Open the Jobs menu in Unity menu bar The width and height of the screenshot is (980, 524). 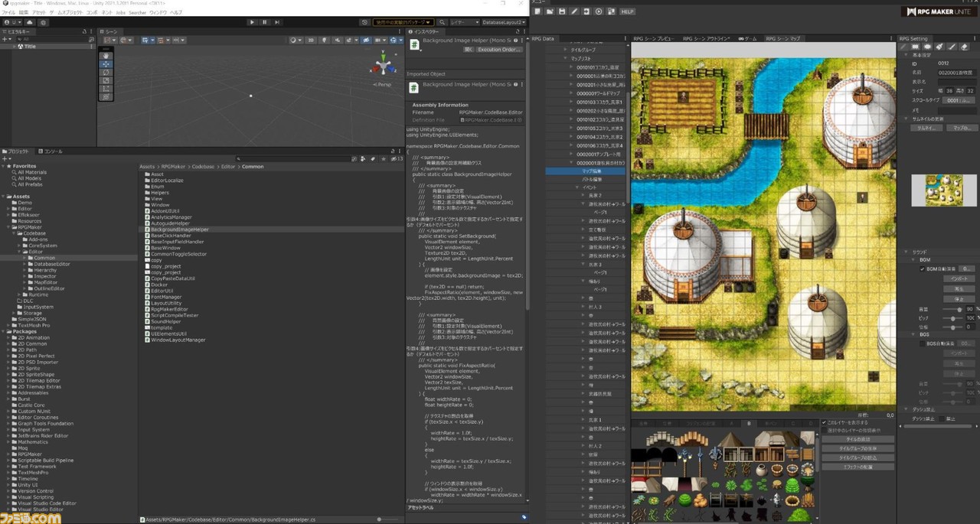click(x=120, y=13)
